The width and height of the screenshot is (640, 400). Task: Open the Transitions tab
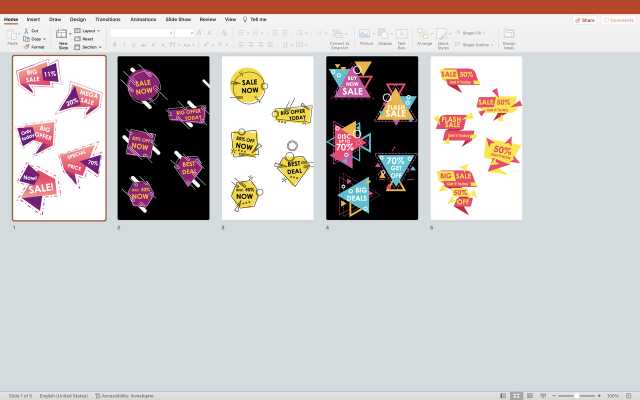click(x=107, y=19)
